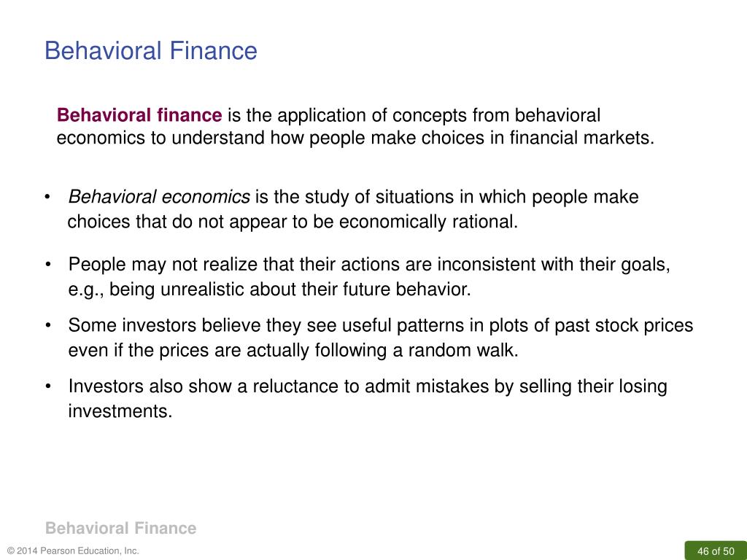
Task: Select the bold term Behavioral finance
Action: click(139, 115)
